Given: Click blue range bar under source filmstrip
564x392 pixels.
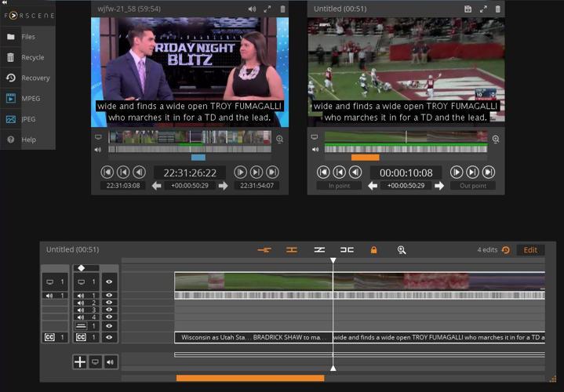Looking at the screenshot, I should (x=198, y=158).
